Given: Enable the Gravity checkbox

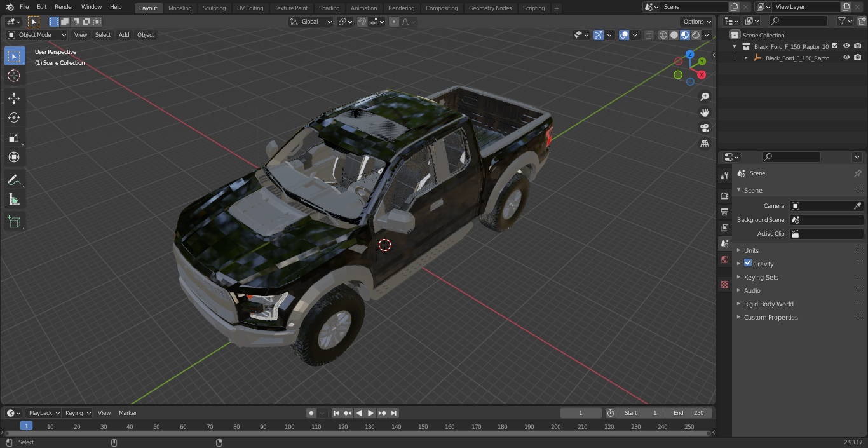Looking at the screenshot, I should pyautogui.click(x=748, y=263).
